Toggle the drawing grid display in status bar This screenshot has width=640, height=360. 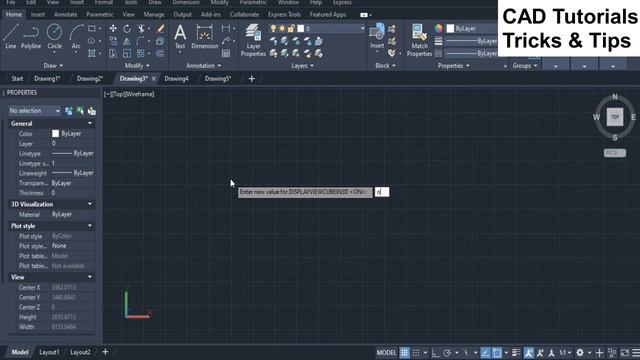pos(404,352)
